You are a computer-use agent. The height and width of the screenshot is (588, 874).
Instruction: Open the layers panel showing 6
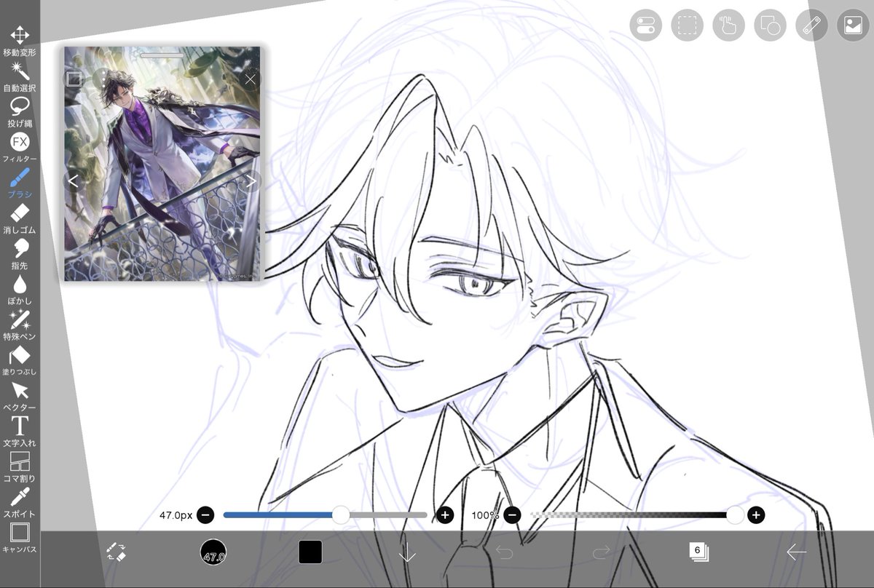(x=698, y=552)
